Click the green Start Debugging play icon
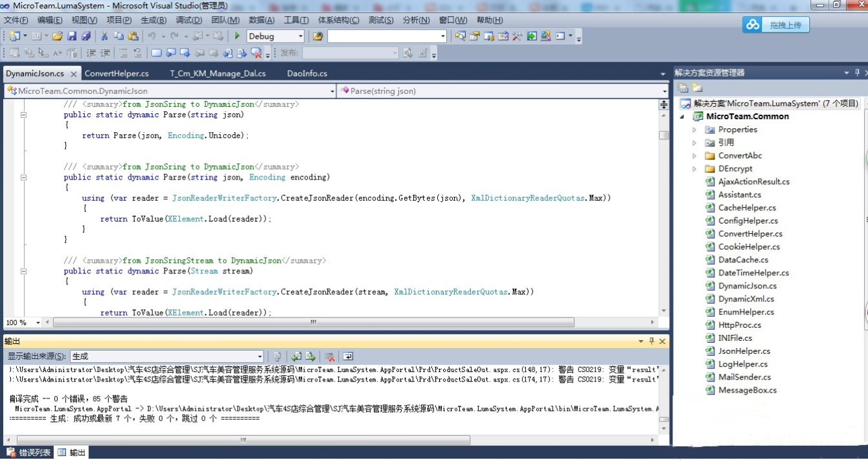 (x=238, y=36)
